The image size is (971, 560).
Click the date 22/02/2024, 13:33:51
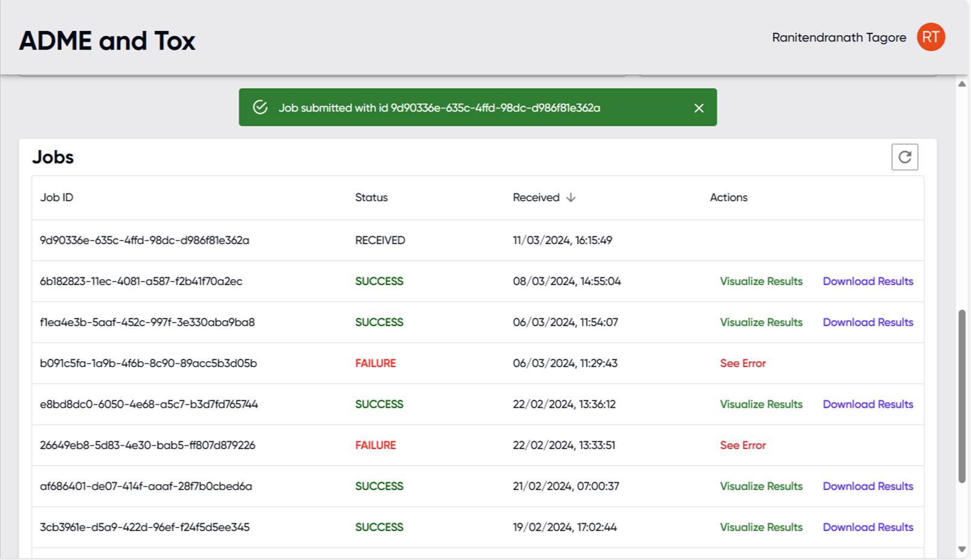(x=564, y=445)
